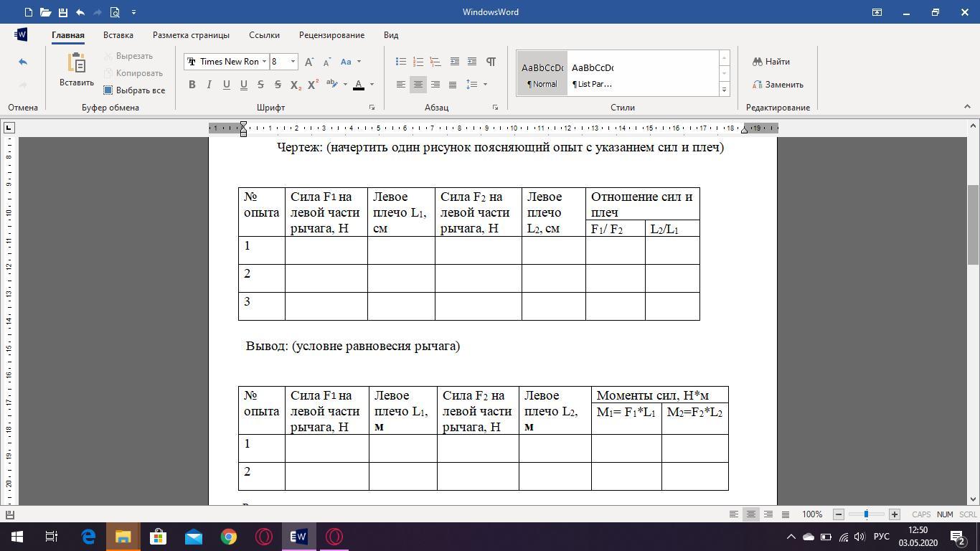Open File Explorer from the taskbar
Viewport: 980px width, 551px height.
pyautogui.click(x=123, y=537)
